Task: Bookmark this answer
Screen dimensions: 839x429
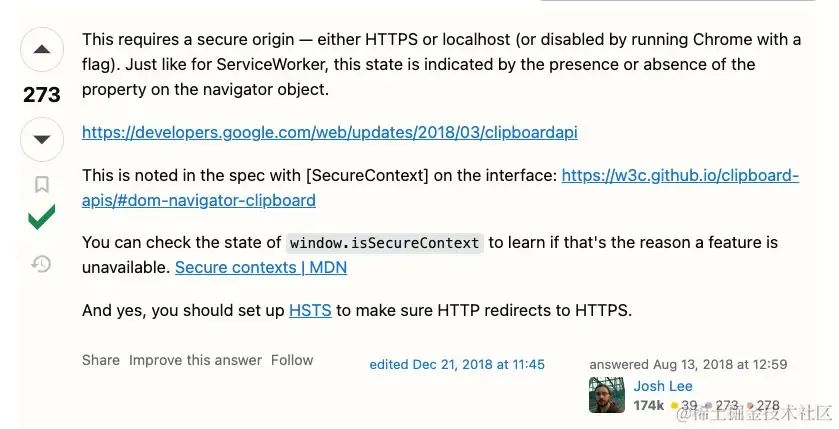Action: tap(42, 184)
